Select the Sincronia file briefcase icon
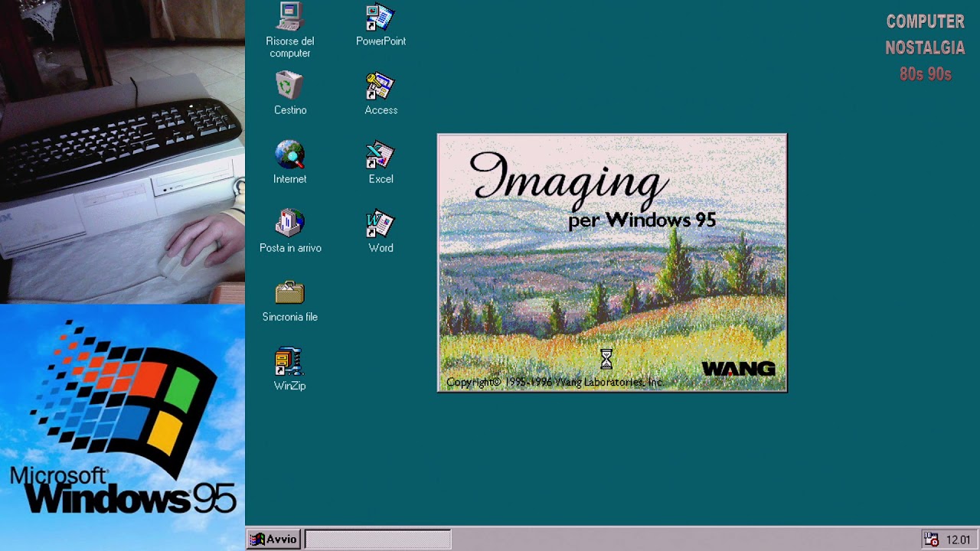980x551 pixels. (289, 293)
